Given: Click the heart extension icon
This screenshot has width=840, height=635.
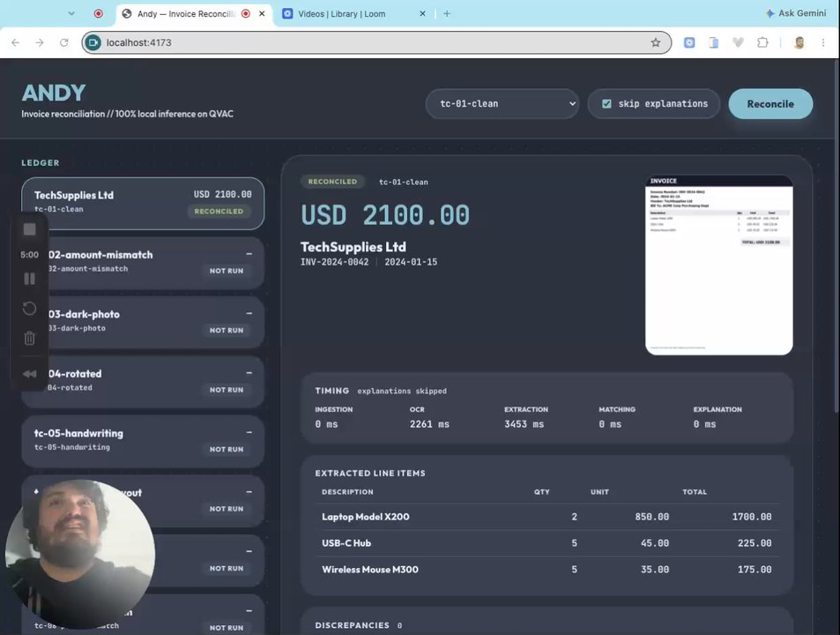Looking at the screenshot, I should coord(739,42).
